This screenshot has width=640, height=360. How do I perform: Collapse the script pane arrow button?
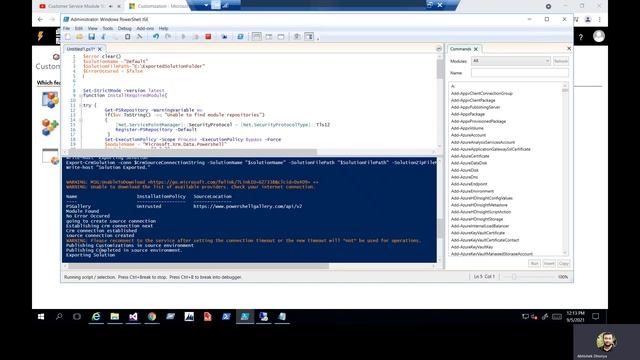439,49
